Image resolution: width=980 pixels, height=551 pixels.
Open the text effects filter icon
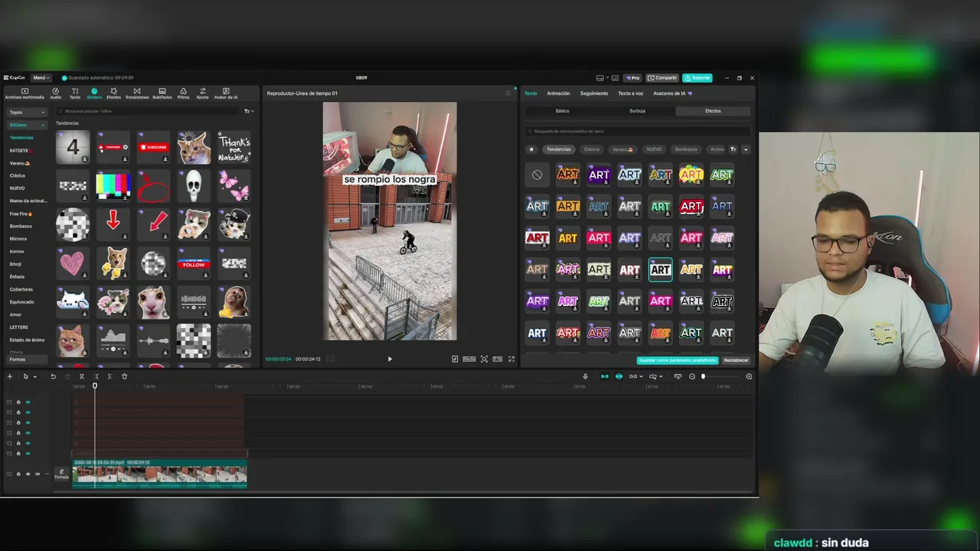733,149
